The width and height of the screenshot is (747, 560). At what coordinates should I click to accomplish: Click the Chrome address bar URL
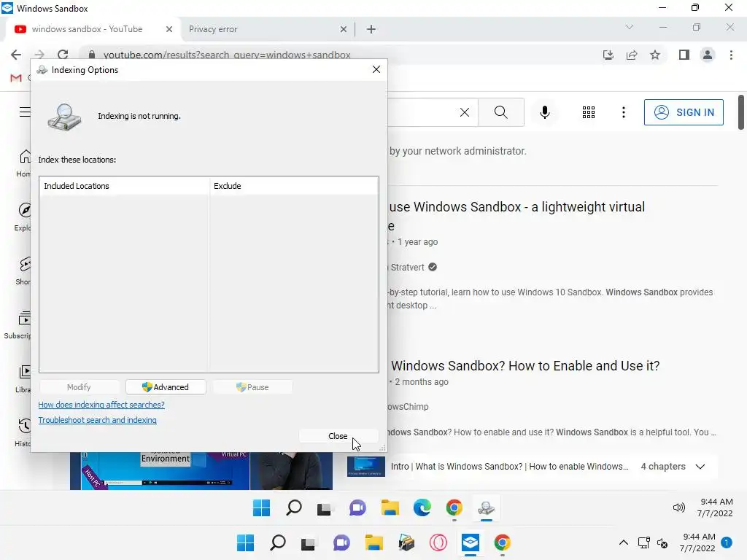point(227,55)
